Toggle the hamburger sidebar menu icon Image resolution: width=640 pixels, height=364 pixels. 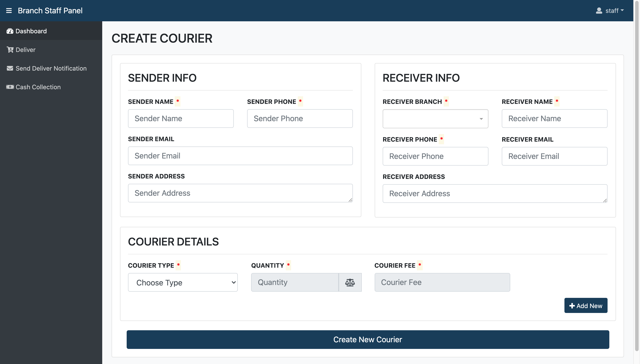point(9,10)
